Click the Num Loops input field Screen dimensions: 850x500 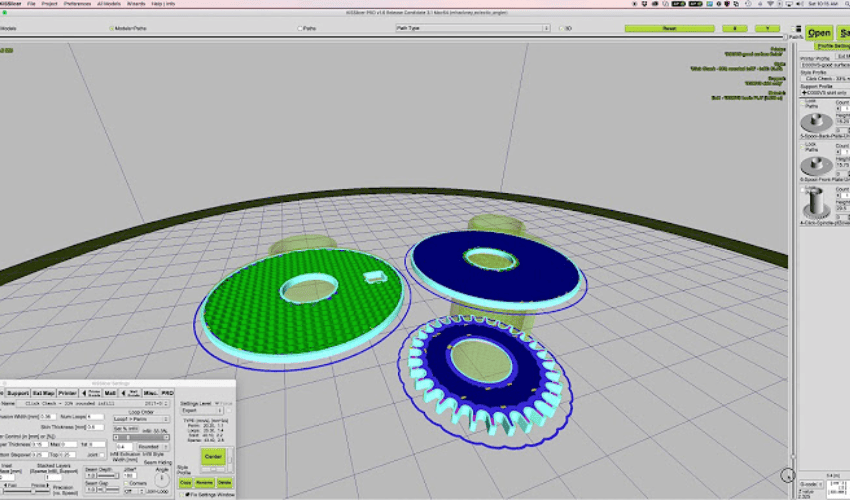95,416
